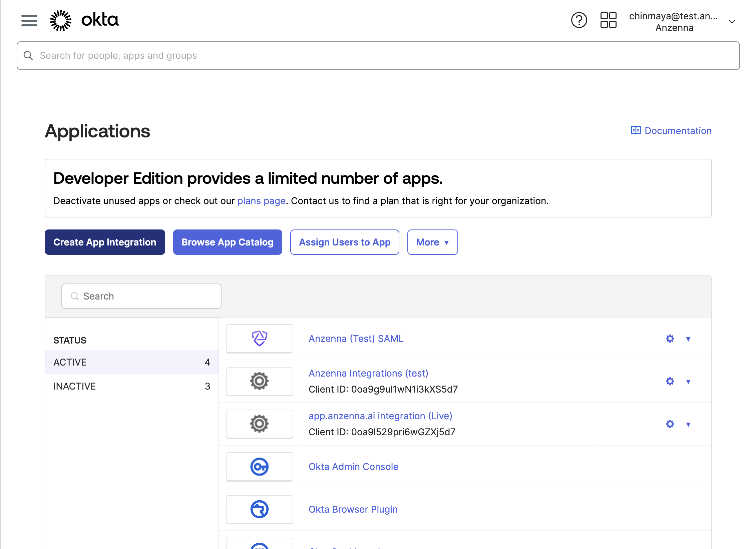The width and height of the screenshot is (756, 549).
Task: Expand the Anzenna (Test) SAML actions arrow
Action: [x=688, y=339]
